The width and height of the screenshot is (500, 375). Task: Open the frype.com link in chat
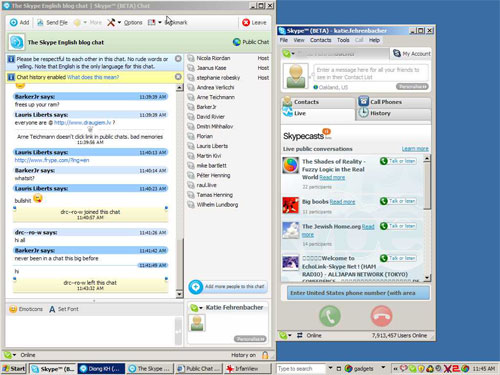[x=52, y=160]
